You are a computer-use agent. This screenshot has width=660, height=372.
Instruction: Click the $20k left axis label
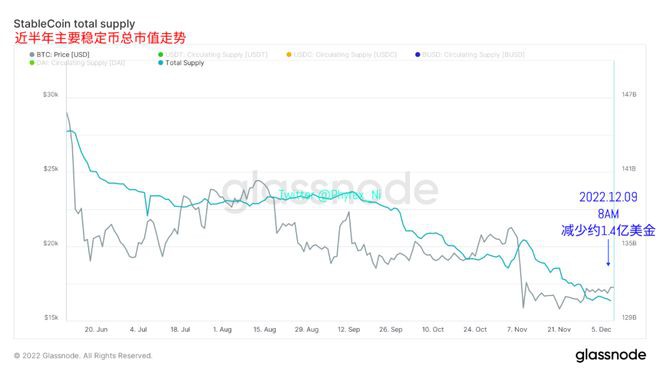point(51,243)
